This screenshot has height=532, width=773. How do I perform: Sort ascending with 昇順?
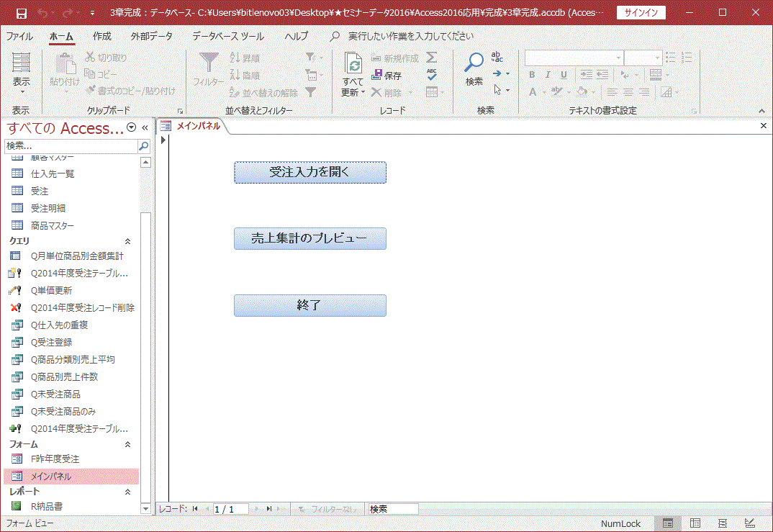[245, 58]
